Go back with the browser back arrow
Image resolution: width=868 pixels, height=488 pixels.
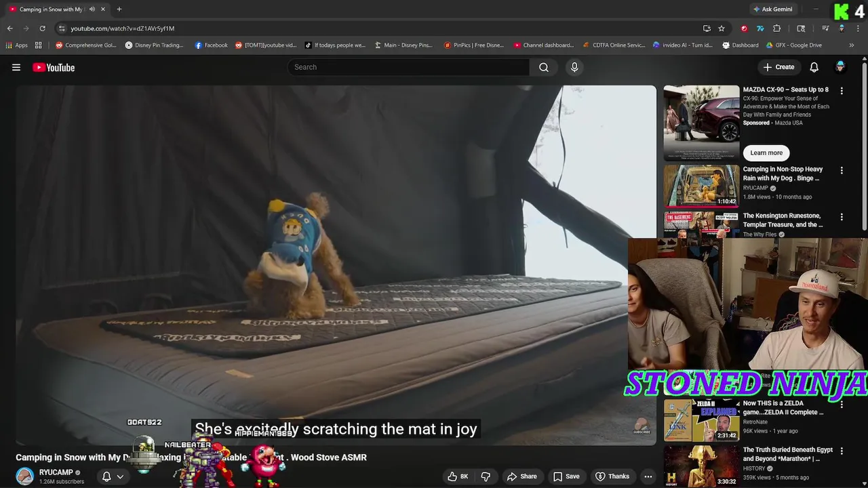(10, 28)
